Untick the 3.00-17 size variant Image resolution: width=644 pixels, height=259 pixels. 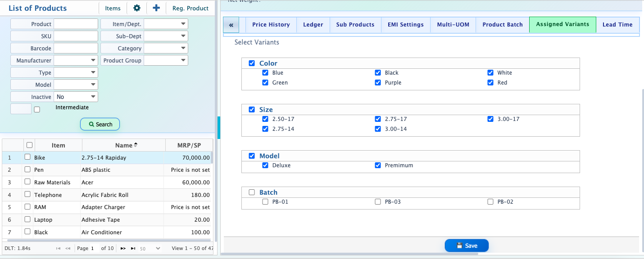pos(490,119)
